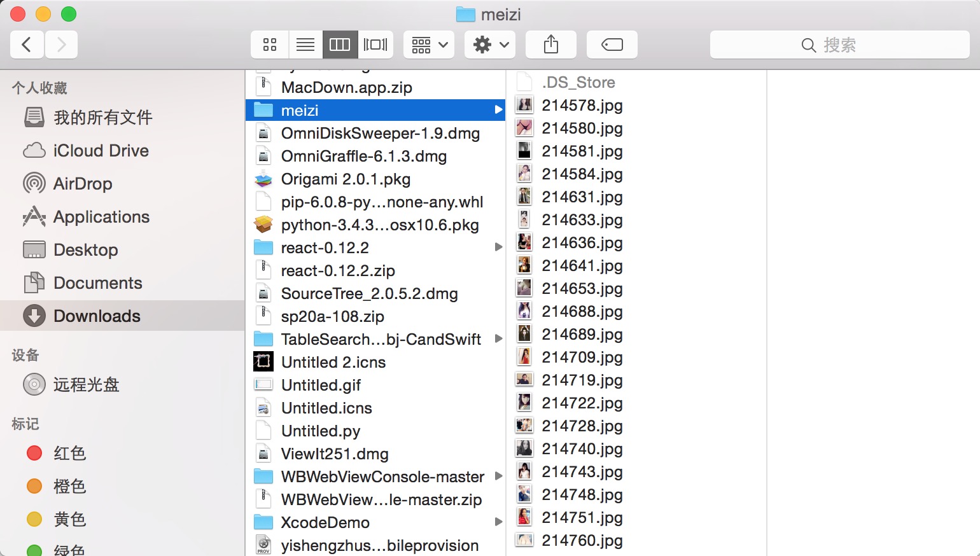This screenshot has width=980, height=556.
Task: Select ViewIt251.dmg
Action: click(x=375, y=454)
